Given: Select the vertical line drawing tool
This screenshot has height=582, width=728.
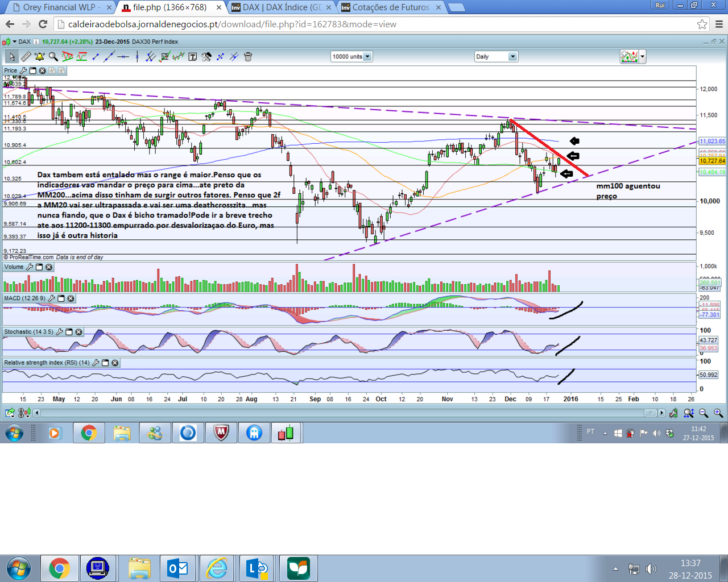Looking at the screenshot, I should 137,56.
